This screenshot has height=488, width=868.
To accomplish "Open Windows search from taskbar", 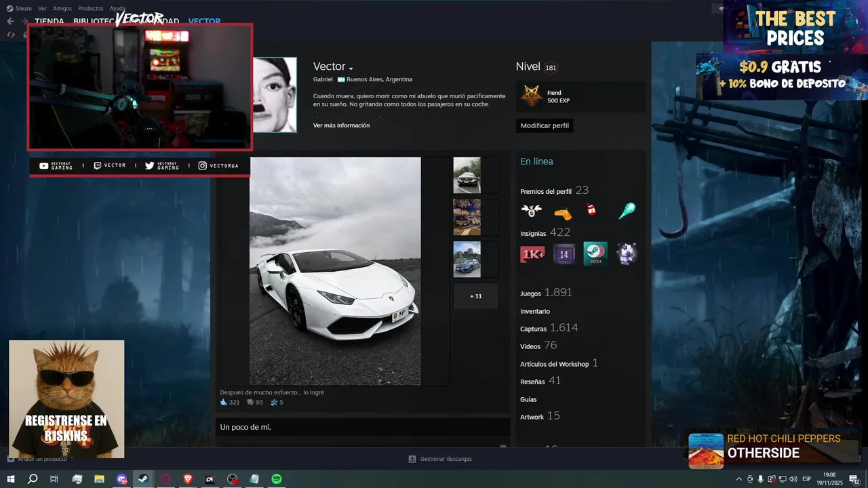I will click(x=33, y=479).
